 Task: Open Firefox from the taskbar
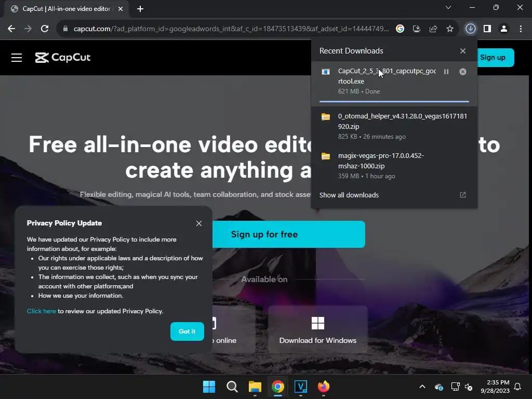pos(324,387)
